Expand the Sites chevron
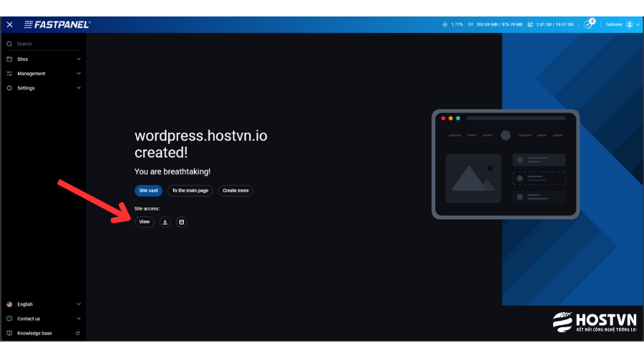Screen dimensions: 644x358 point(79,59)
